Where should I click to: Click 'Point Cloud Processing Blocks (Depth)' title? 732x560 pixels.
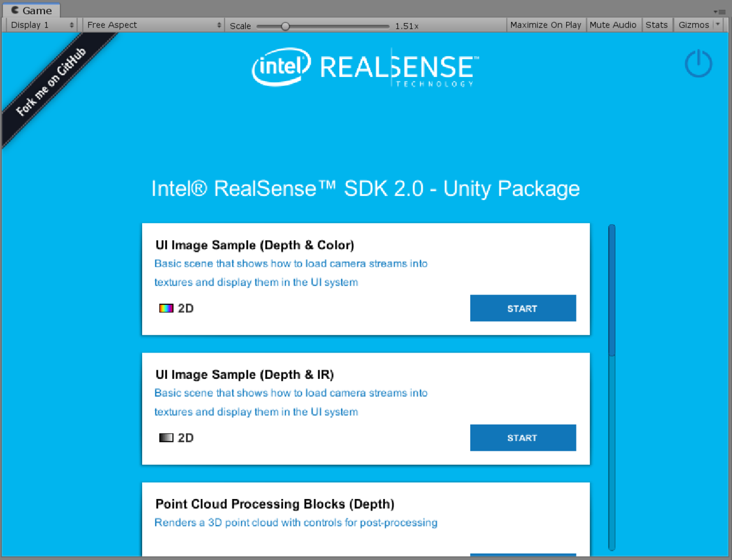(275, 504)
